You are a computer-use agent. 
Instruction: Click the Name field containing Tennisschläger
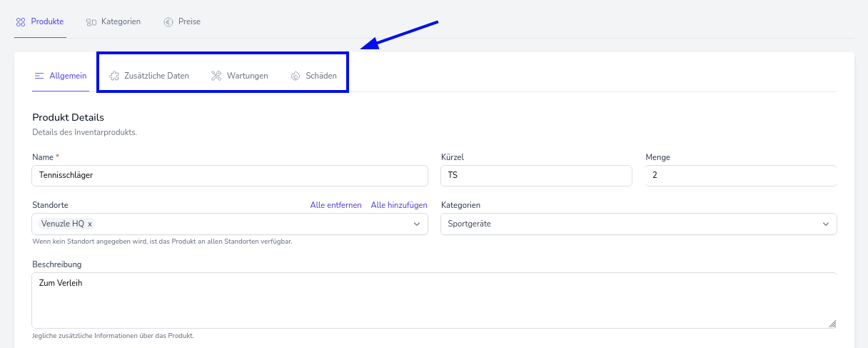tap(230, 176)
